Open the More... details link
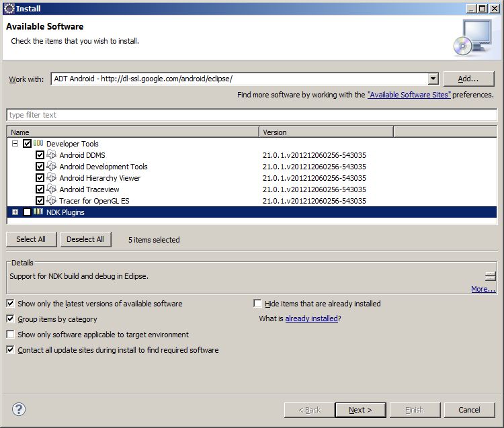Screen dimensions: 504x428 coord(483,289)
